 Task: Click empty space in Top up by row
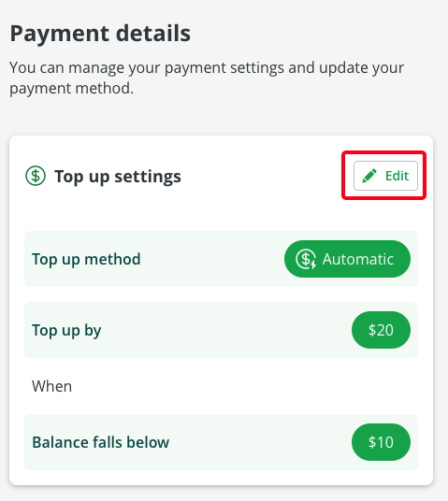pyautogui.click(x=224, y=330)
